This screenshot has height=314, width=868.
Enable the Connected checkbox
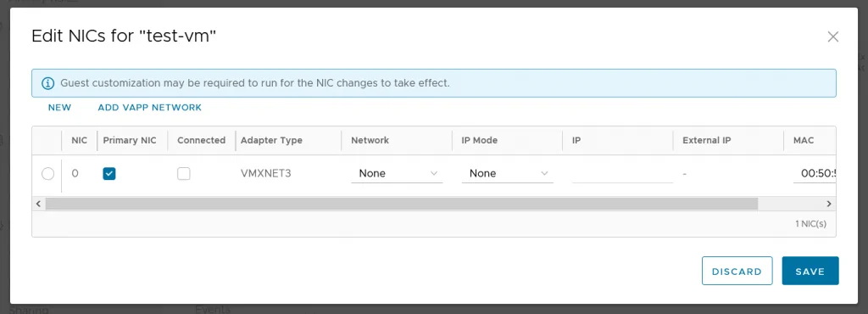(184, 174)
